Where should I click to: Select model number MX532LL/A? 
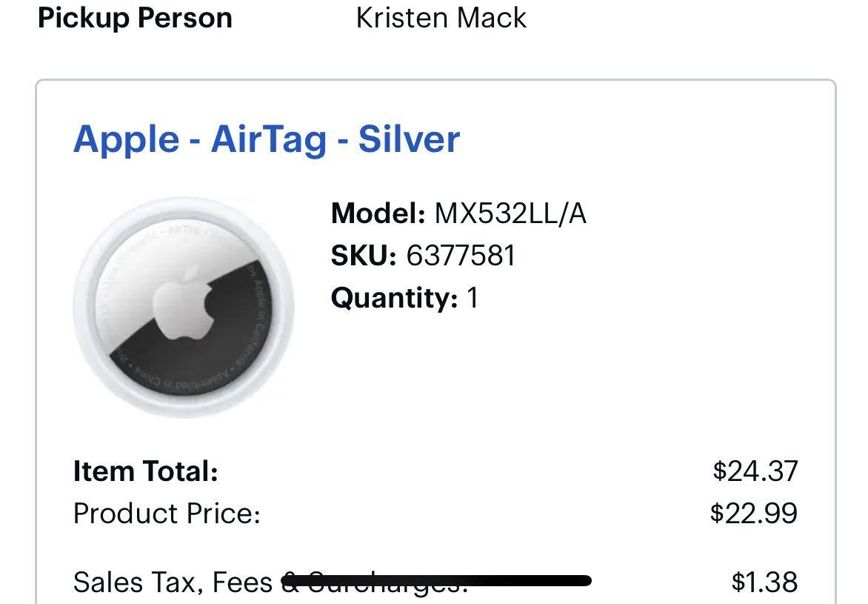[x=510, y=213]
